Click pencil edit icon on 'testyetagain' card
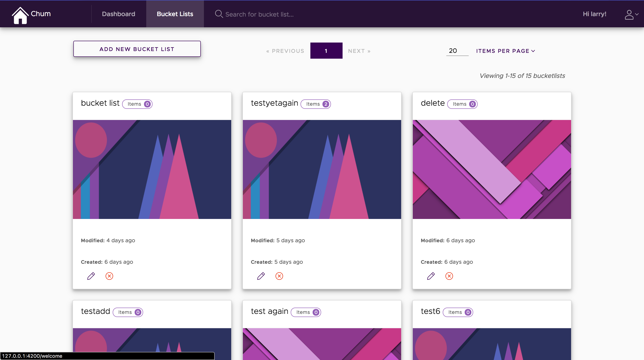 coord(261,276)
